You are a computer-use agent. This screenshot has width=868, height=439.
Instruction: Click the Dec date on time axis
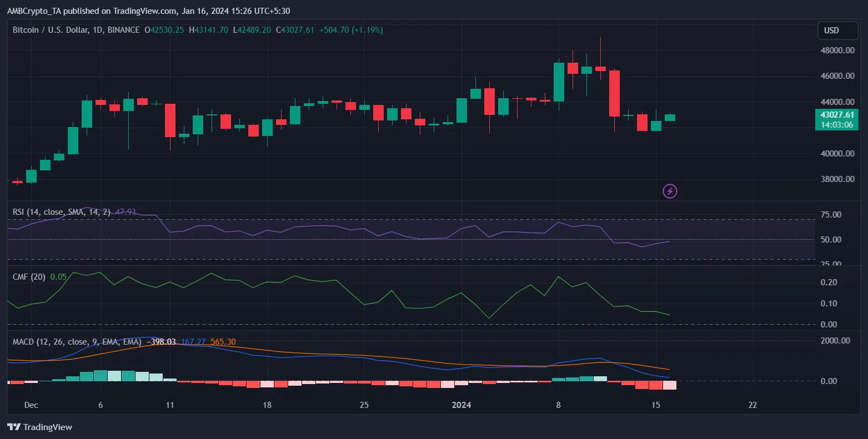click(31, 405)
